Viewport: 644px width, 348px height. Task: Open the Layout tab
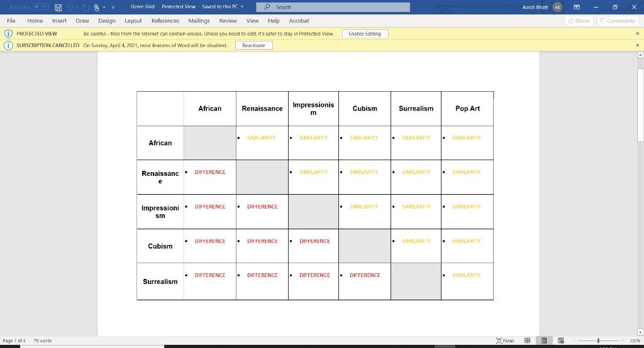[x=133, y=21]
